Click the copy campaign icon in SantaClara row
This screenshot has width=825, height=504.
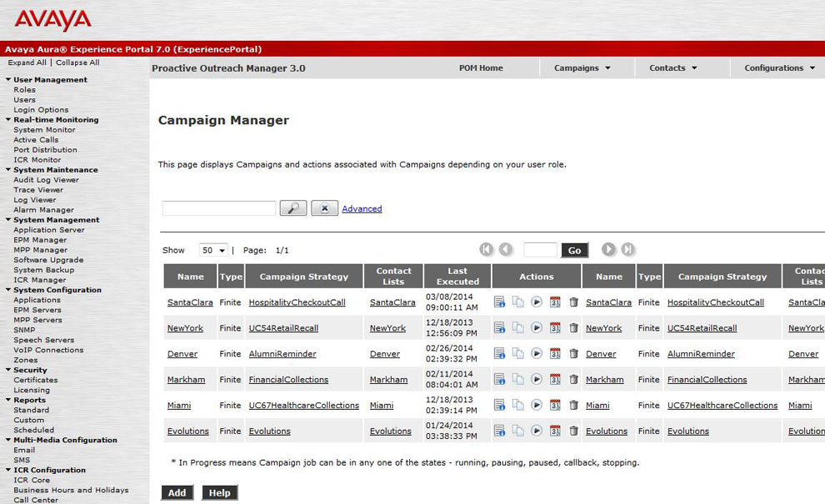coord(518,302)
